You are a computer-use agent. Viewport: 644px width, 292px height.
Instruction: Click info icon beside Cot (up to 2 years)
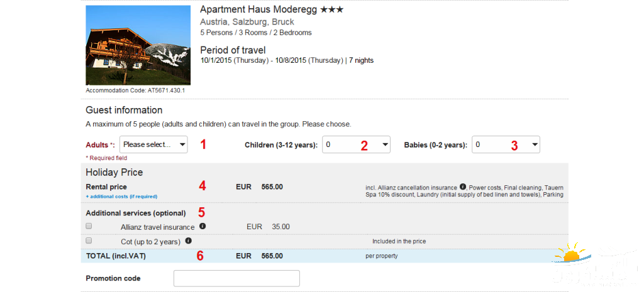click(188, 241)
